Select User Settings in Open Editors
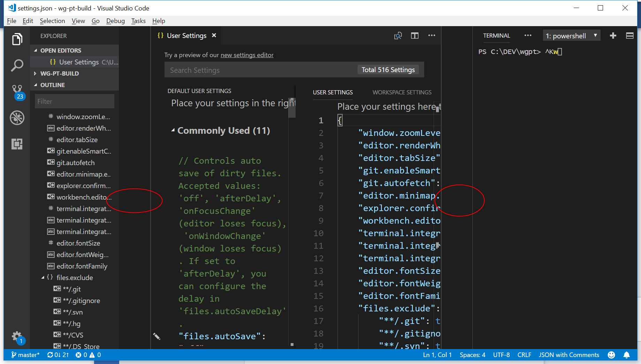Screen dimensions: 641x364 [x=74, y=62]
